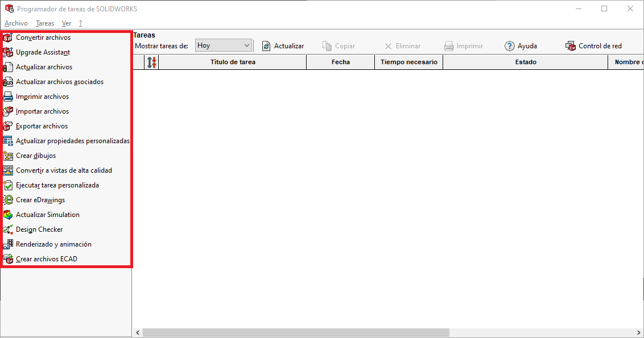The height and width of the screenshot is (338, 644).
Task: Click the Design Checker icon
Action: pos(8,229)
